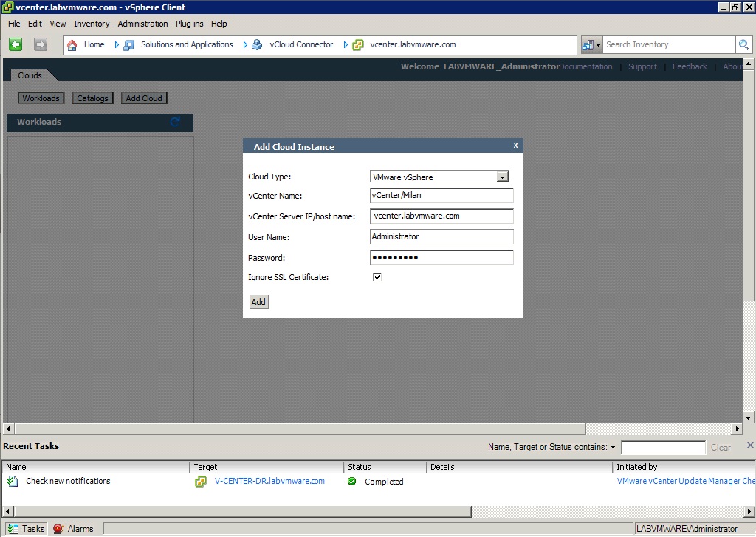The image size is (756, 537).
Task: Sort by the Initiated by column header
Action: [x=684, y=467]
